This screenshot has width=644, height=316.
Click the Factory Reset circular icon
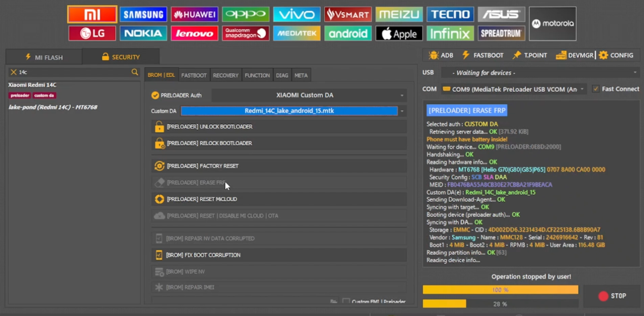tap(159, 166)
